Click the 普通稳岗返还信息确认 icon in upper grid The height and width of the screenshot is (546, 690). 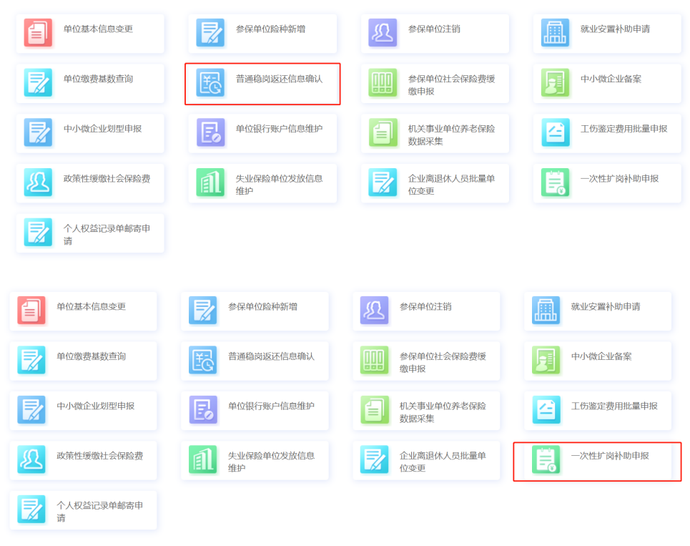[210, 82]
